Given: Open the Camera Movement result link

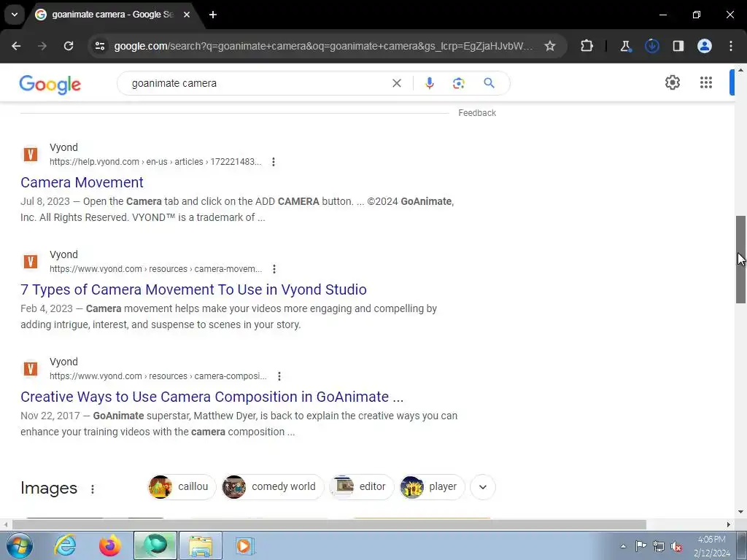Looking at the screenshot, I should [82, 182].
